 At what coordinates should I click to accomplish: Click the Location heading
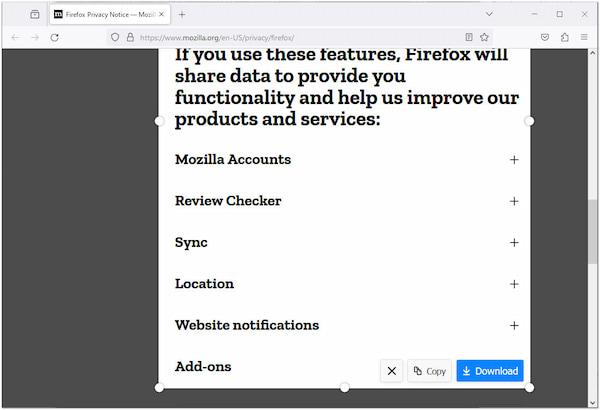pos(204,284)
